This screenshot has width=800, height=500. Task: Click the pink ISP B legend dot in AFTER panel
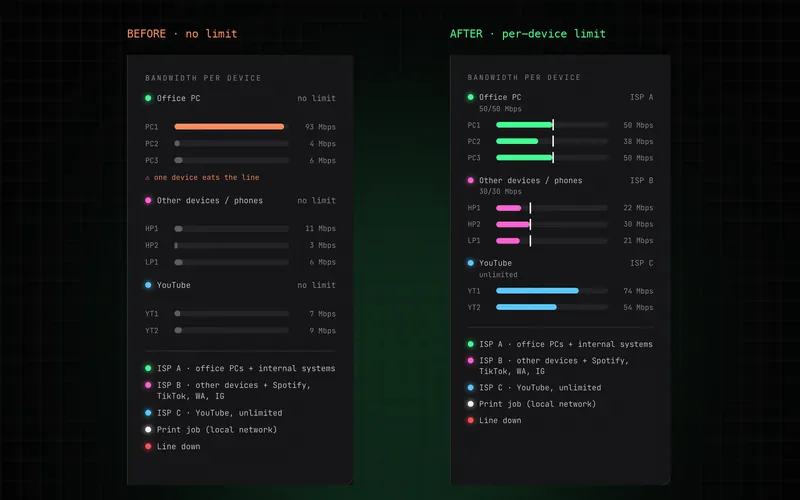(x=470, y=360)
